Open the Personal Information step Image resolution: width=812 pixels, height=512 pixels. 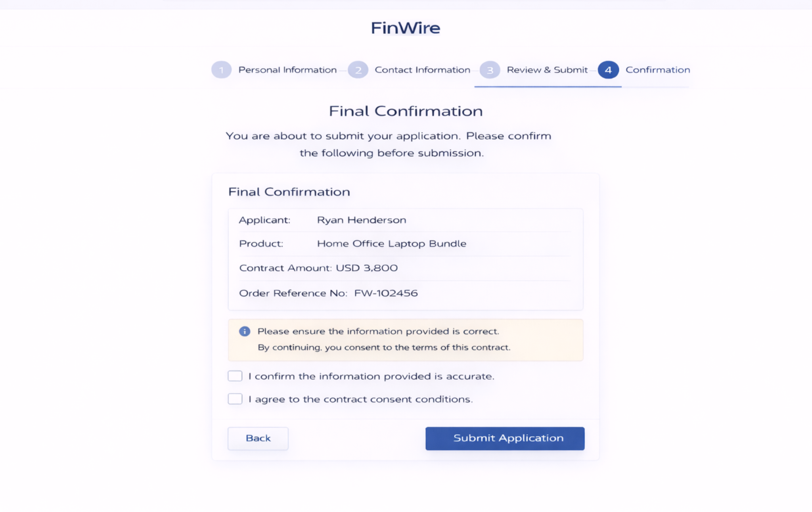(x=287, y=70)
